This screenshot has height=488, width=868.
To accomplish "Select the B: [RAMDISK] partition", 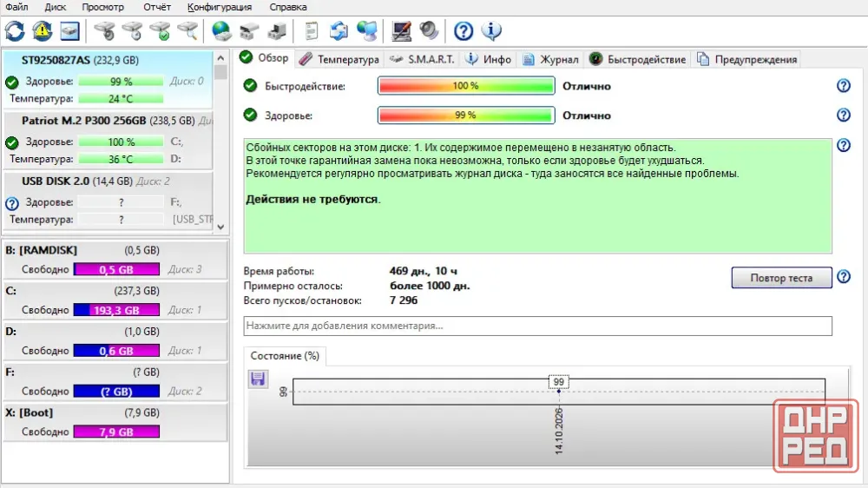I will (115, 260).
